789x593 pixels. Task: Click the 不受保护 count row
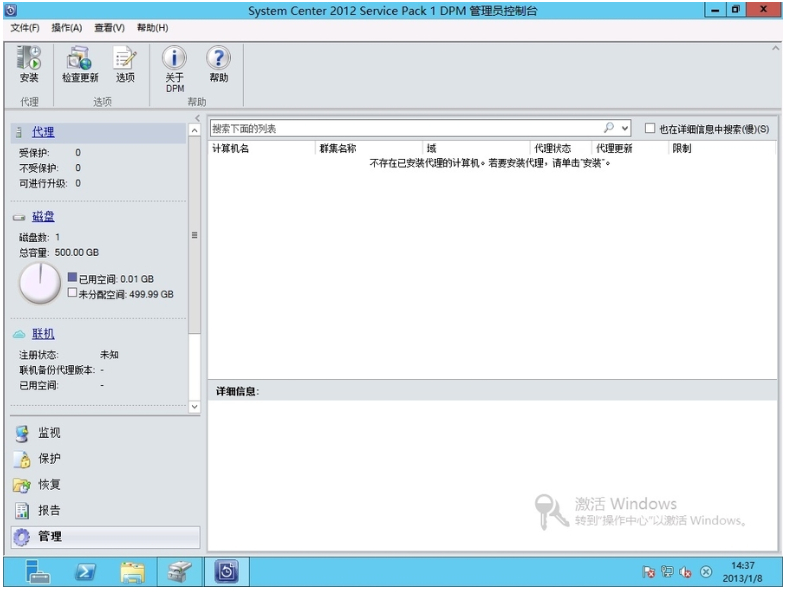pyautogui.click(x=50, y=168)
